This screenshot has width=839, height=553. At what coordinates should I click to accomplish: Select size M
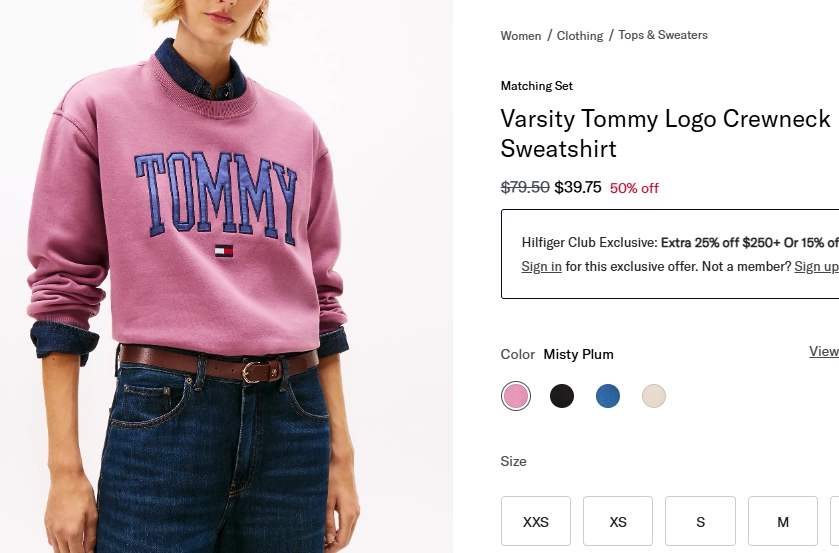pos(782,521)
